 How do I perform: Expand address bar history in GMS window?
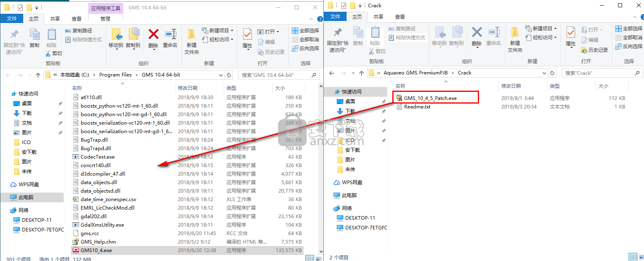pyautogui.click(x=221, y=75)
